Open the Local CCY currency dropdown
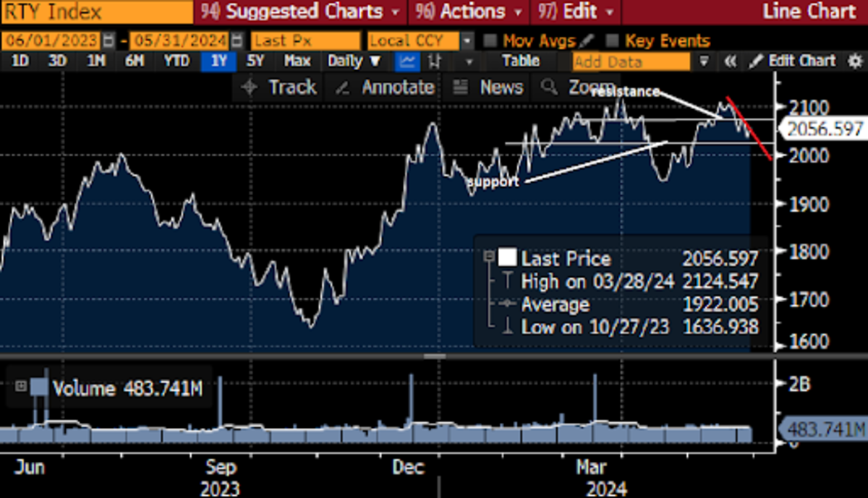The width and height of the screenshot is (868, 498). pos(468,41)
